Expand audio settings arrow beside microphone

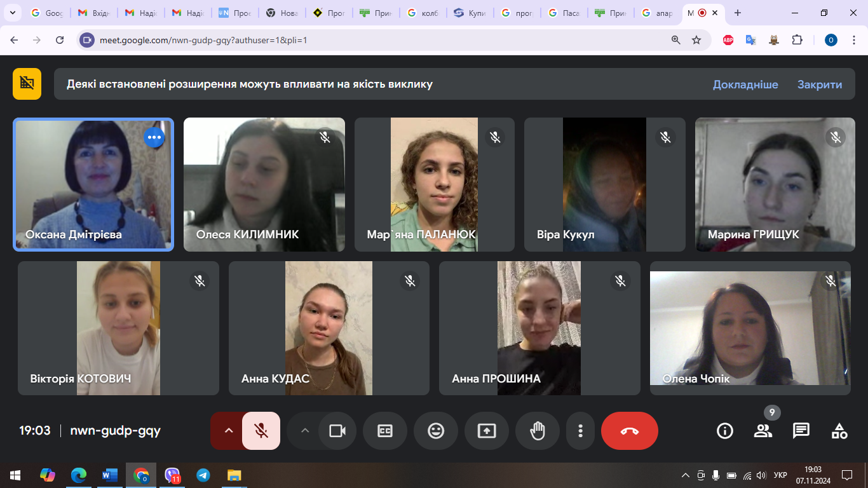(x=229, y=431)
